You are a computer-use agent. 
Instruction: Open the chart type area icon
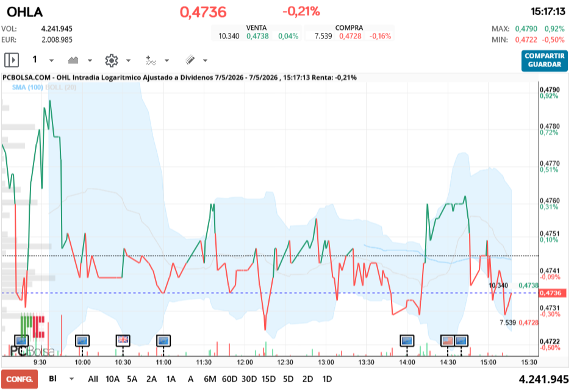(73, 60)
